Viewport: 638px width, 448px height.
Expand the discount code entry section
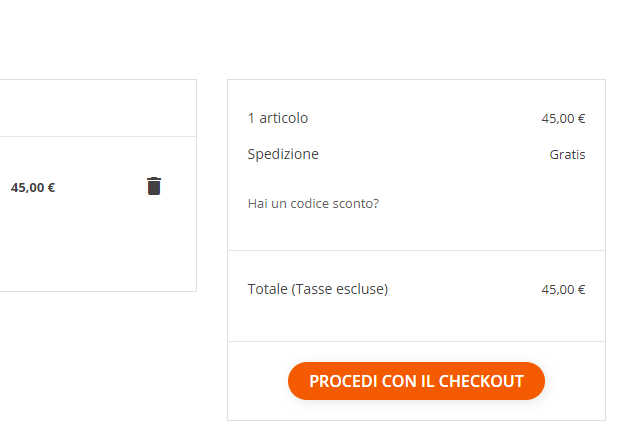point(313,204)
